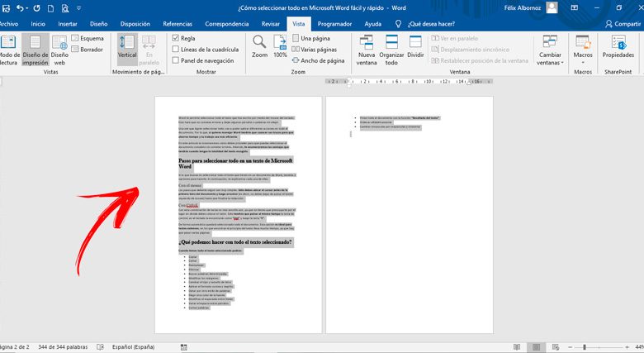Click the autosave icon in quick access toolbar
Image resolution: width=644 pixels, height=353 pixels.
tap(6, 7)
